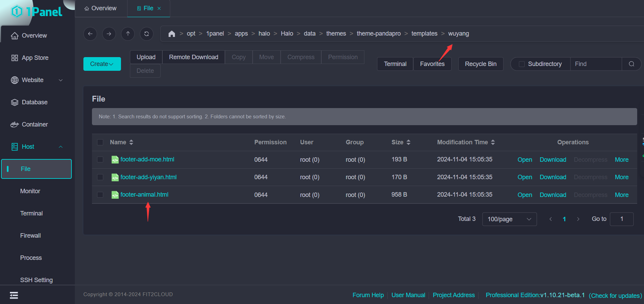Open the Favorites button
This screenshot has width=644, height=304.
point(432,64)
